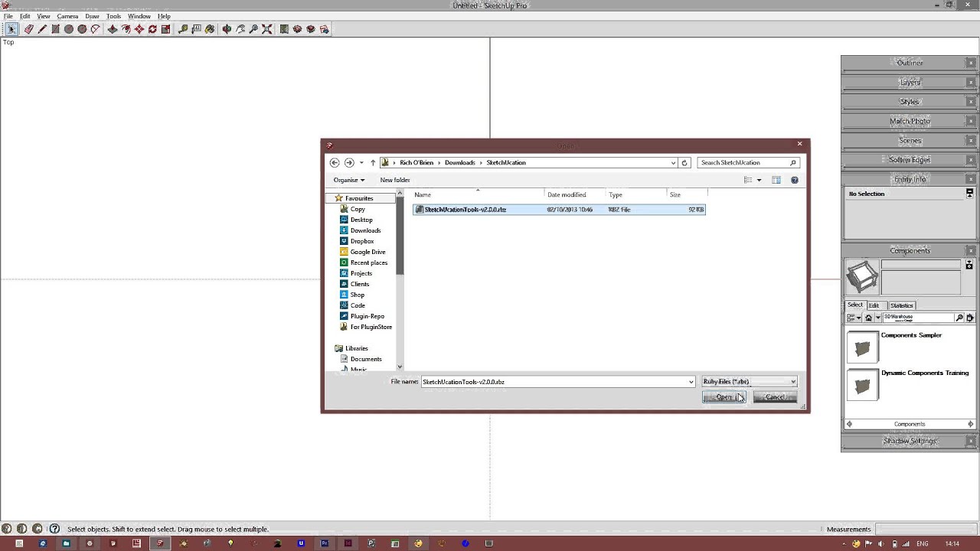Click the Open button

tap(724, 397)
